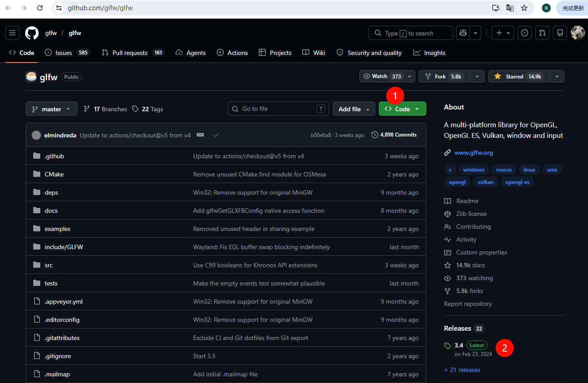View the 22 Tags list
The image size is (588, 383).
click(148, 109)
